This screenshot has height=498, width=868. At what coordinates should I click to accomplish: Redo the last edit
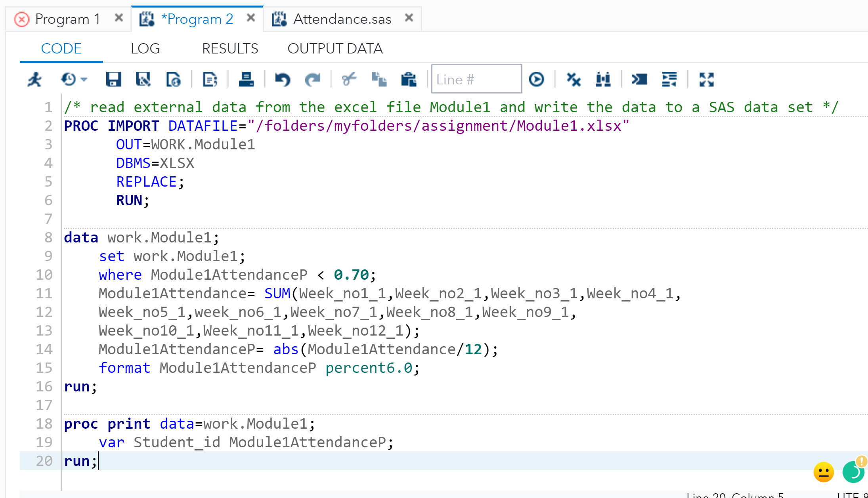[313, 79]
